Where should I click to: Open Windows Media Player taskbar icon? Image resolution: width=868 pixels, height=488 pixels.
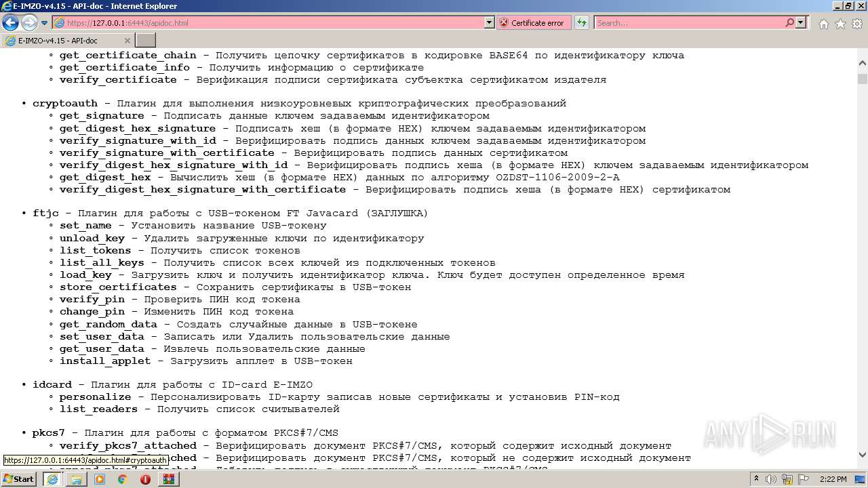click(100, 479)
